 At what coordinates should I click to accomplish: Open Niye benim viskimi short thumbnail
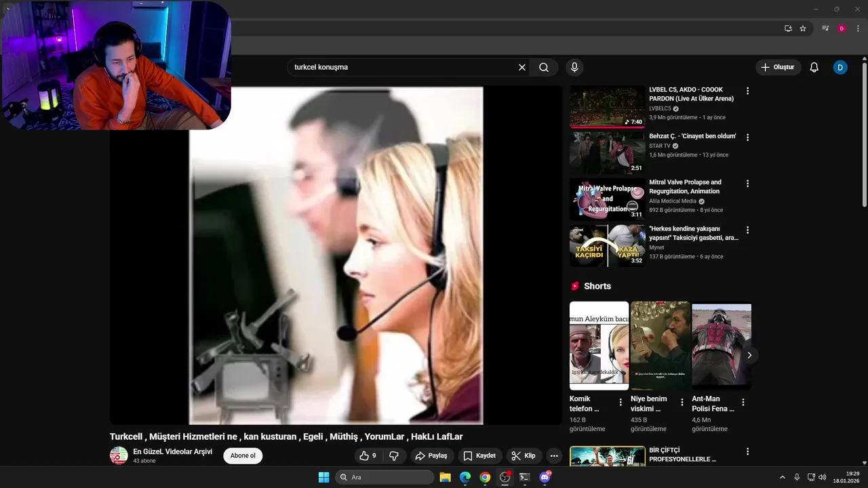[x=660, y=346]
